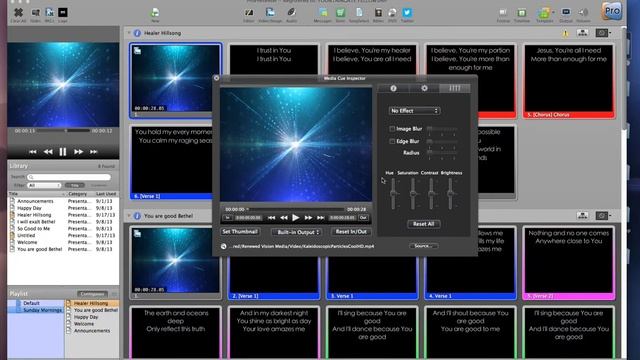
Task: Click the Out point button
Action: [x=363, y=218]
